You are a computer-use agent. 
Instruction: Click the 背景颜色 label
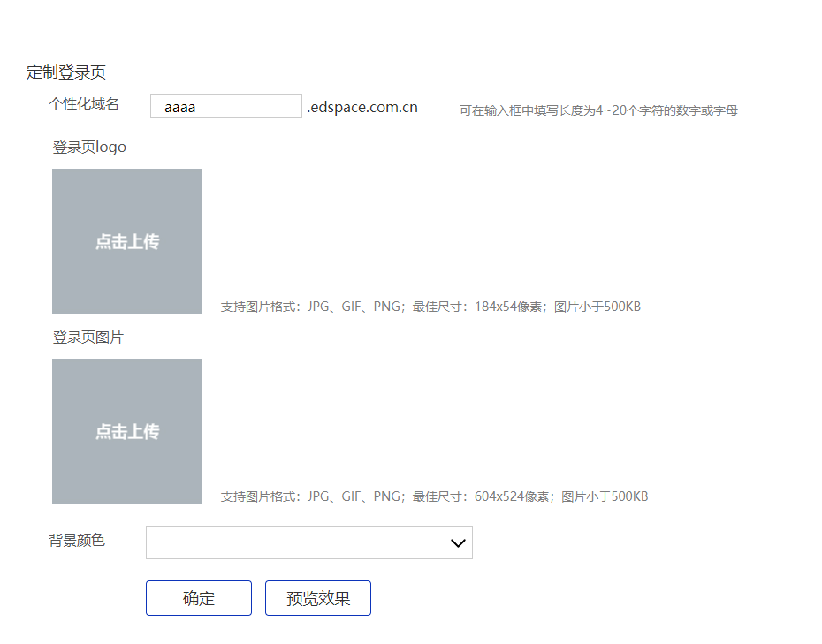coord(77,541)
